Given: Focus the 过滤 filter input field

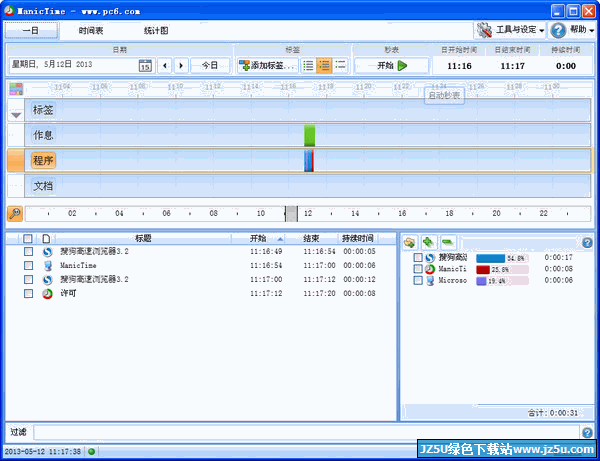Looking at the screenshot, I should click(x=306, y=432).
